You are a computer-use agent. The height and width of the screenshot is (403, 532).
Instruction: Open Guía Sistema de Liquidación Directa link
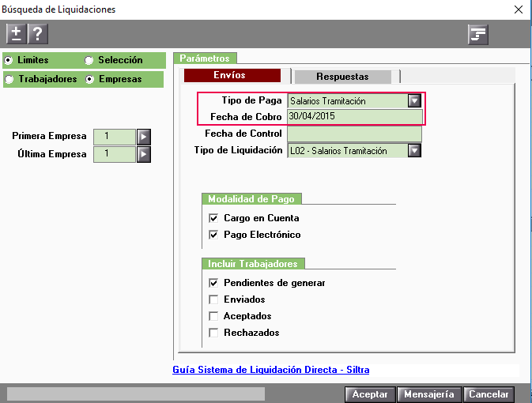pos(271,370)
